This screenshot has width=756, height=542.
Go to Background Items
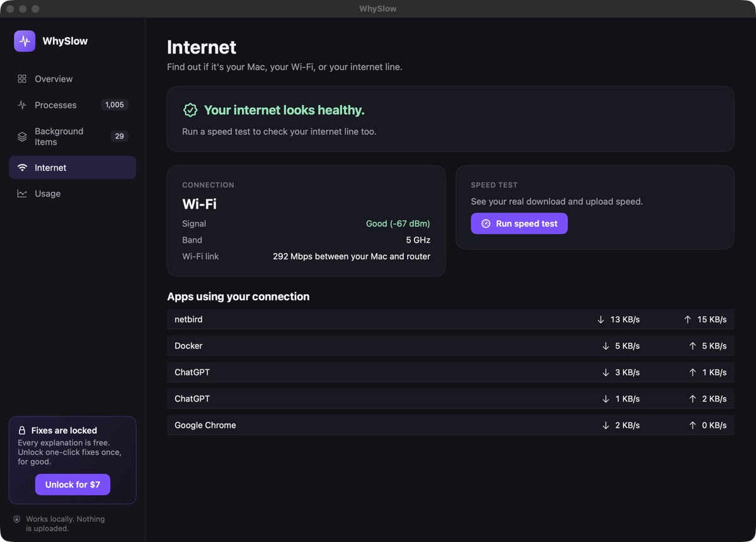pos(72,136)
